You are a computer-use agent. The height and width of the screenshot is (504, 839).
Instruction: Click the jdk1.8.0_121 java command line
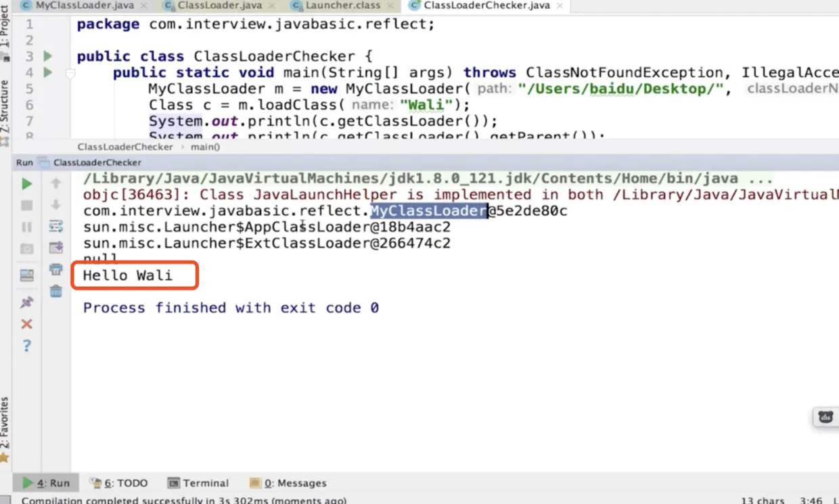coord(428,179)
